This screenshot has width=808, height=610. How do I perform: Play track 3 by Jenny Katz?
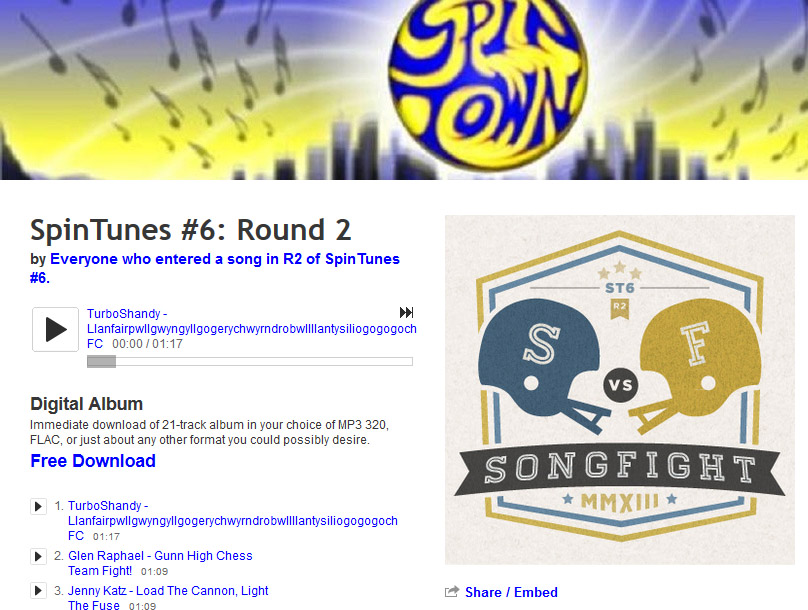pyautogui.click(x=38, y=591)
